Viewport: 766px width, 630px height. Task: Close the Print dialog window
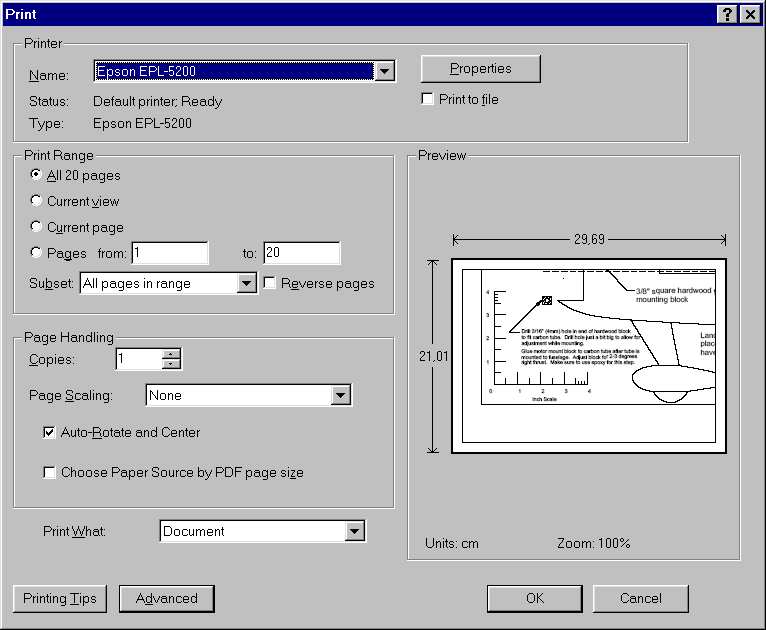point(748,13)
